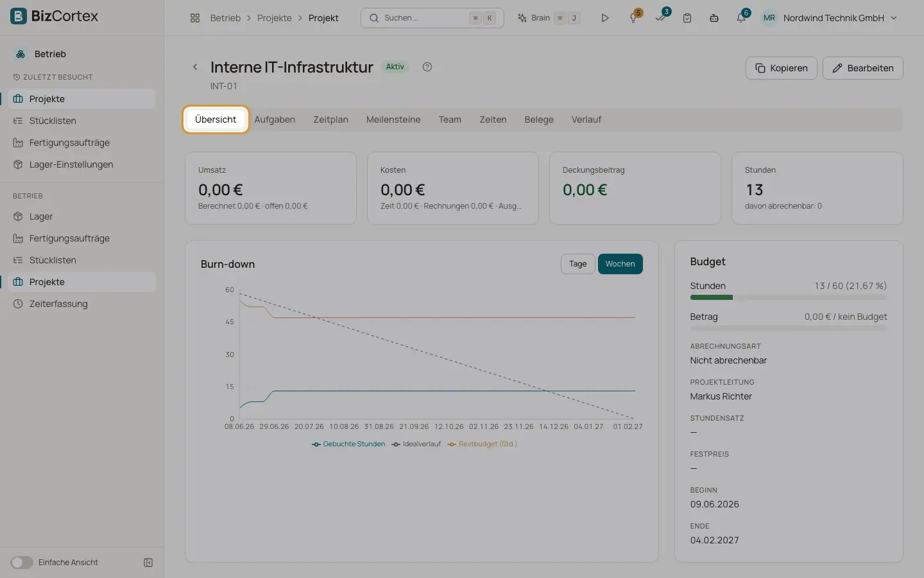Click the Kopieren button
924x578 pixels.
[781, 68]
